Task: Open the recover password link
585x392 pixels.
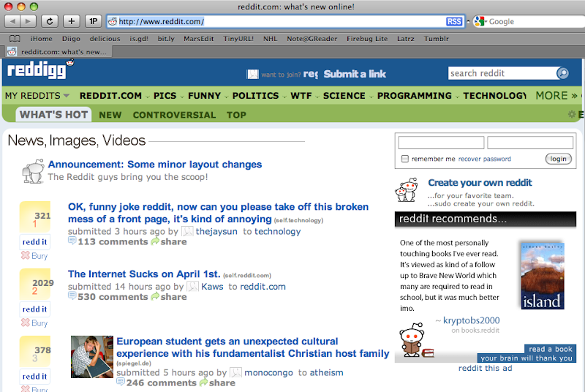Action: [x=484, y=159]
